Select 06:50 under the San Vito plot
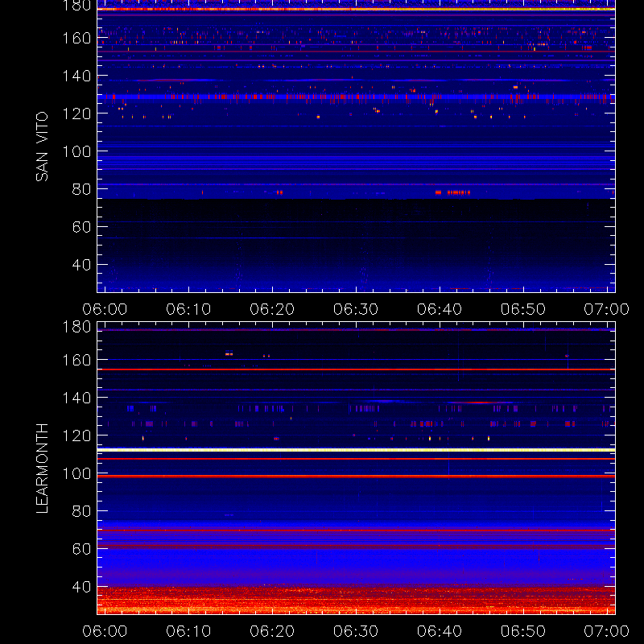 coord(522,309)
